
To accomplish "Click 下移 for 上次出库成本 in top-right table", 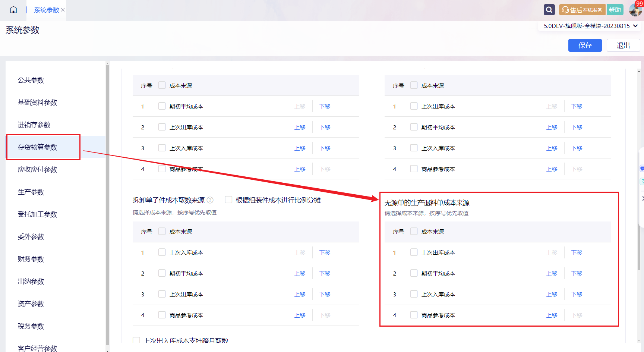I will pos(577,106).
